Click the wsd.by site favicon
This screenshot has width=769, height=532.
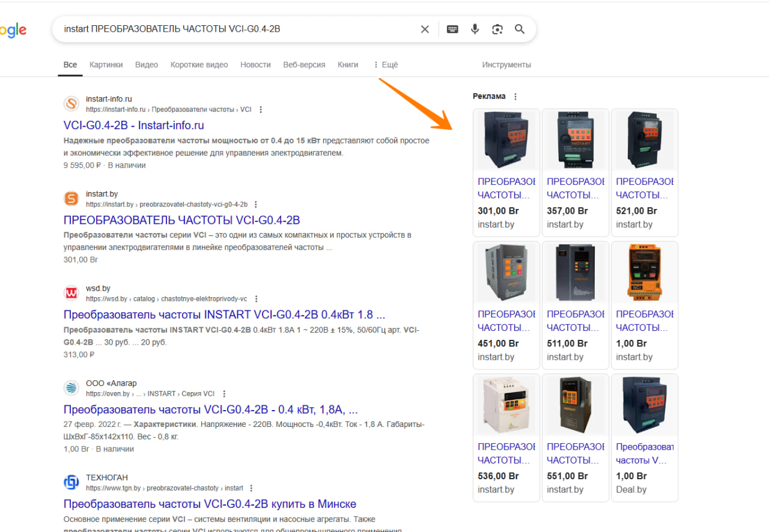(x=71, y=293)
